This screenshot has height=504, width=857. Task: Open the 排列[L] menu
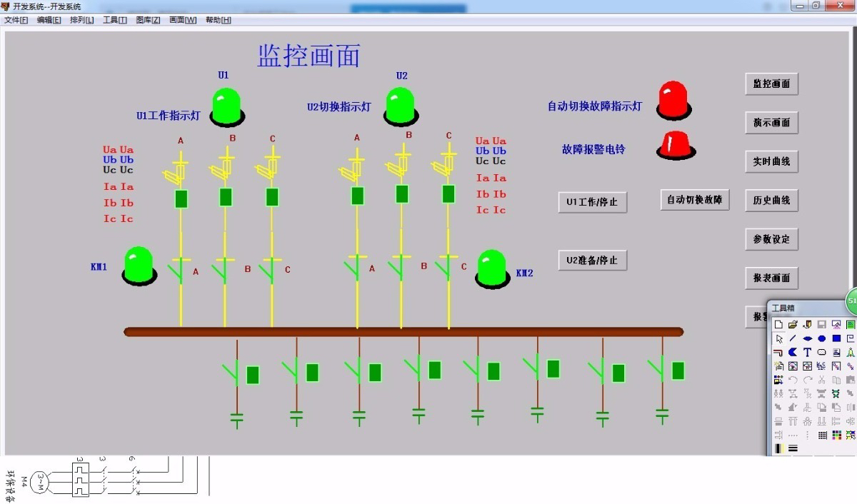(82, 20)
